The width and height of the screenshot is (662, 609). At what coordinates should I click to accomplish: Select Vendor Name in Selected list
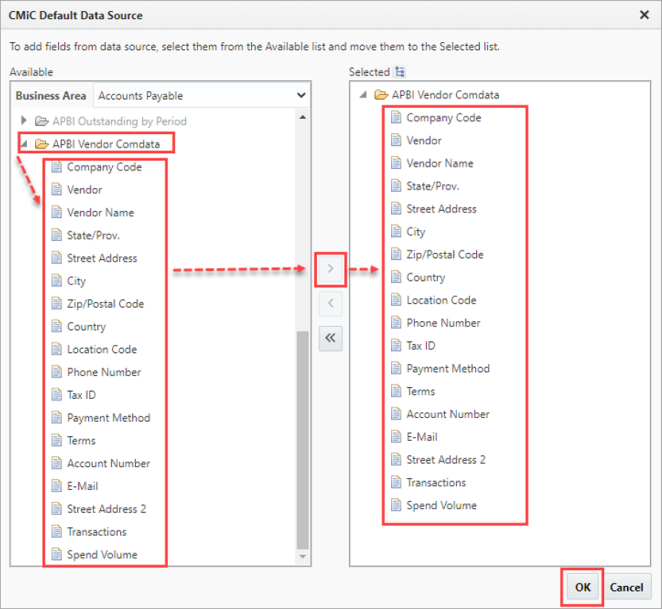(x=432, y=163)
